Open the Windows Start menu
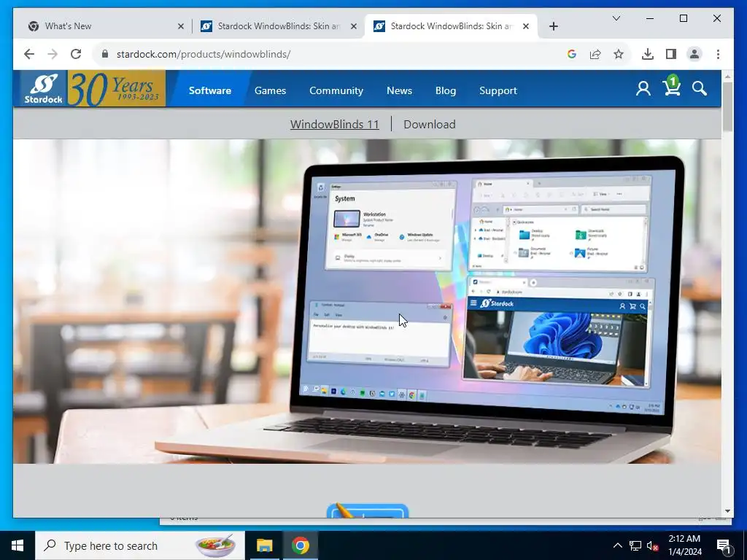The image size is (747, 560). [x=18, y=545]
